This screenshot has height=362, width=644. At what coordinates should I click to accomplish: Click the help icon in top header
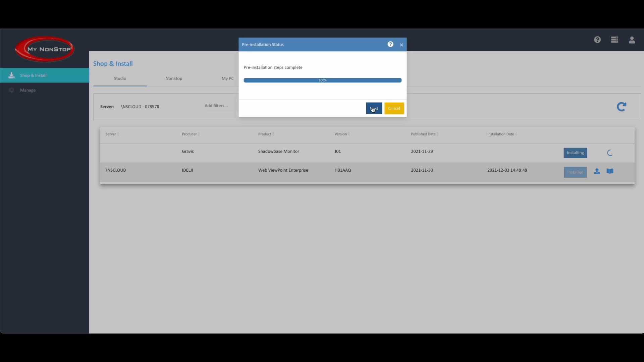click(x=597, y=40)
